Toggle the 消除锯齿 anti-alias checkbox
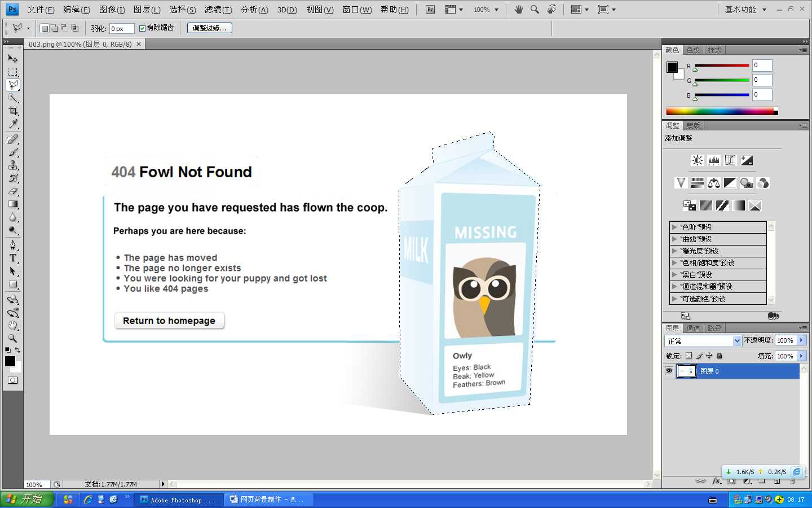812x508 pixels. (142, 28)
